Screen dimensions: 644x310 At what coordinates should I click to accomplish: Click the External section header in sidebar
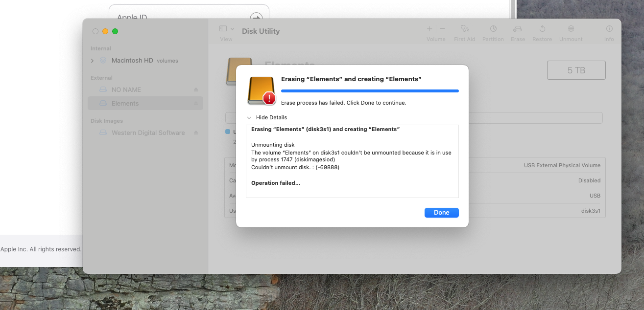tap(101, 78)
